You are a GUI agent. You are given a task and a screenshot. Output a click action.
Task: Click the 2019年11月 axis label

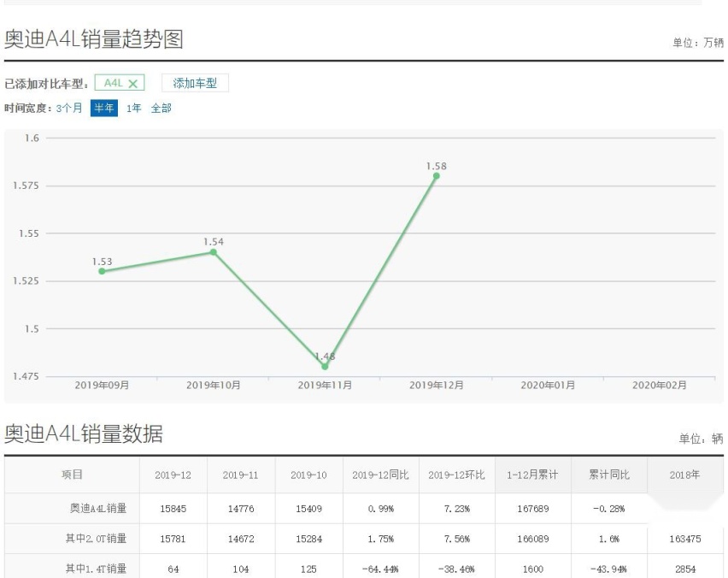point(325,385)
